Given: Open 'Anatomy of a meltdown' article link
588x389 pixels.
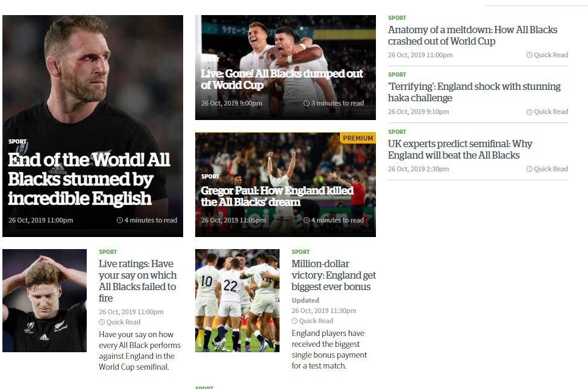Looking at the screenshot, I should pyautogui.click(x=472, y=36).
